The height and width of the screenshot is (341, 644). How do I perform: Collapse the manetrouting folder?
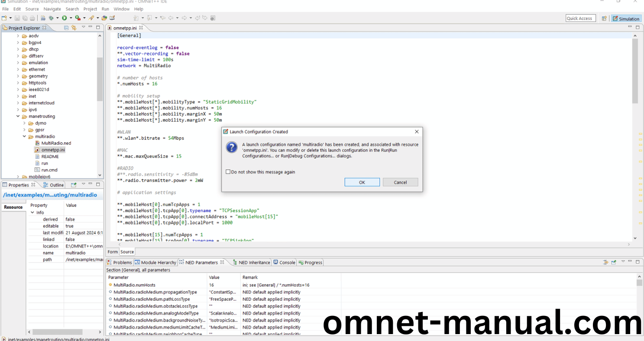18,116
